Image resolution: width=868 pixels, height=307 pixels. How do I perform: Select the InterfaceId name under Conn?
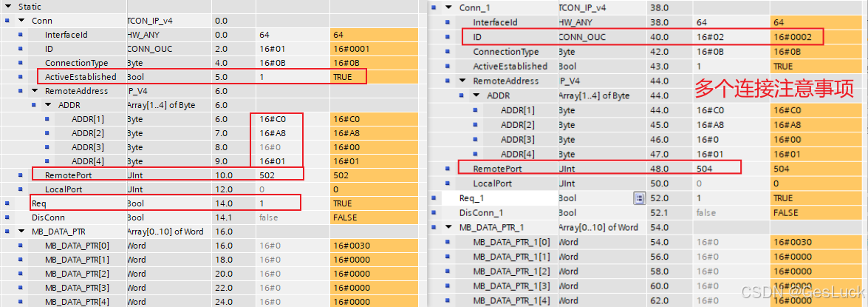66,34
